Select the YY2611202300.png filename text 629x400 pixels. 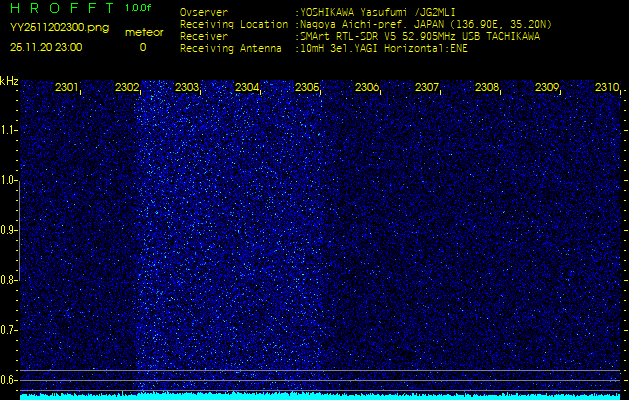click(x=59, y=27)
